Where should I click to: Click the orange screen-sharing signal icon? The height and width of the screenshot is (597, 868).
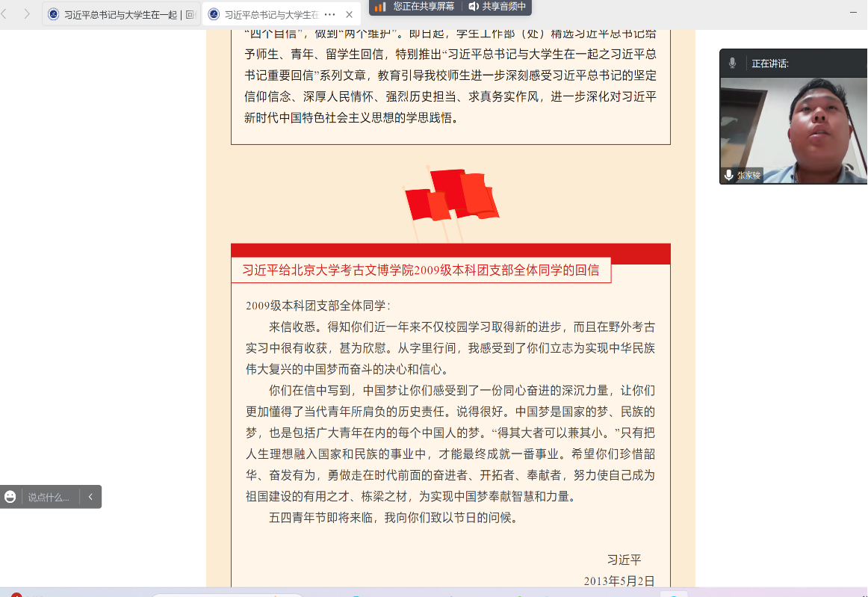point(380,7)
